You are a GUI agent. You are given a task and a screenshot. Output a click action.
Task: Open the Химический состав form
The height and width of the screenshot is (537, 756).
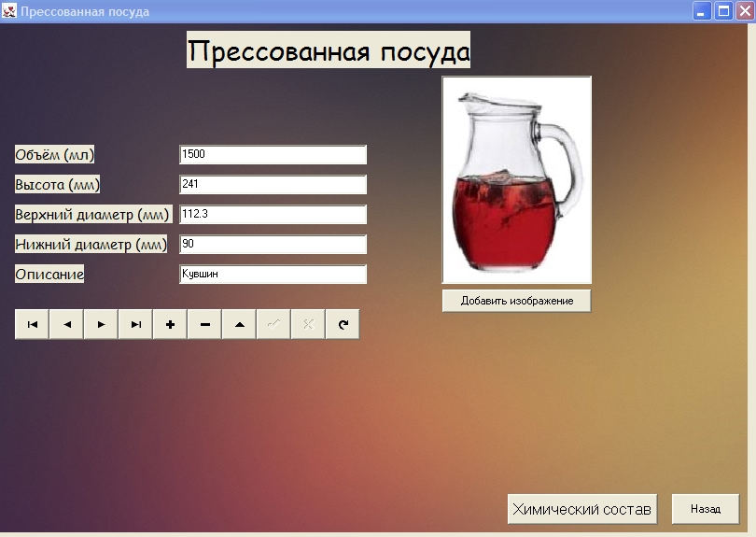pos(582,509)
